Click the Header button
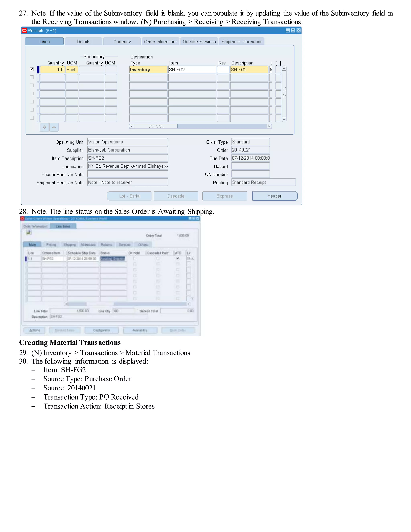This screenshot has height=532, width=411. (275, 196)
